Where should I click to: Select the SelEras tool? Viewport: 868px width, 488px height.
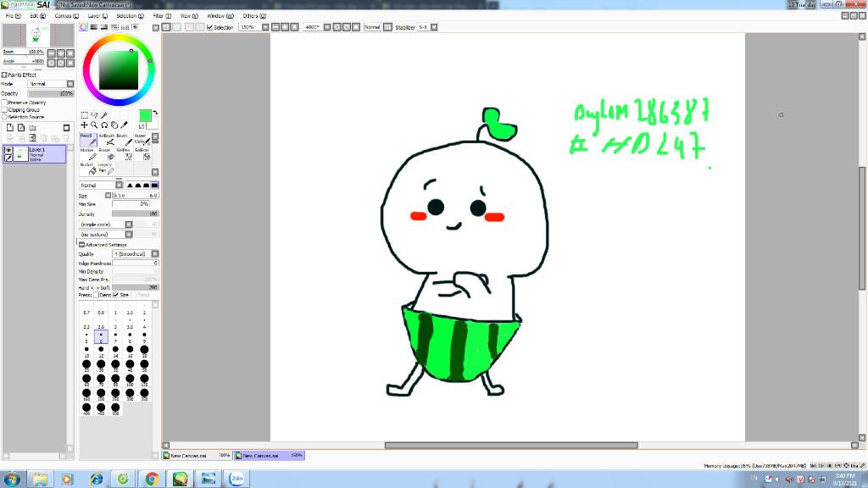pyautogui.click(x=141, y=154)
